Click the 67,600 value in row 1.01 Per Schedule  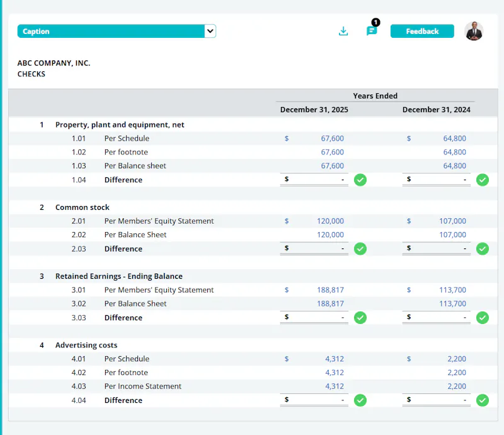click(333, 138)
